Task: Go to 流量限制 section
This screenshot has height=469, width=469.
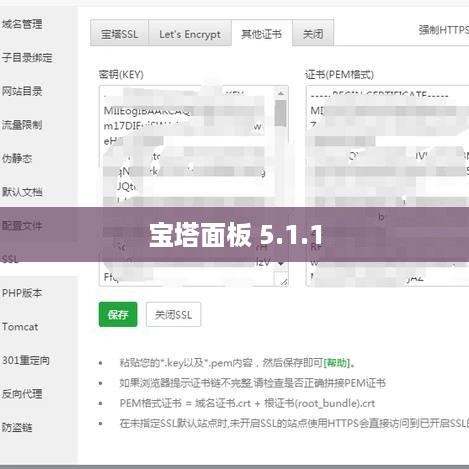Action: pyautogui.click(x=22, y=125)
